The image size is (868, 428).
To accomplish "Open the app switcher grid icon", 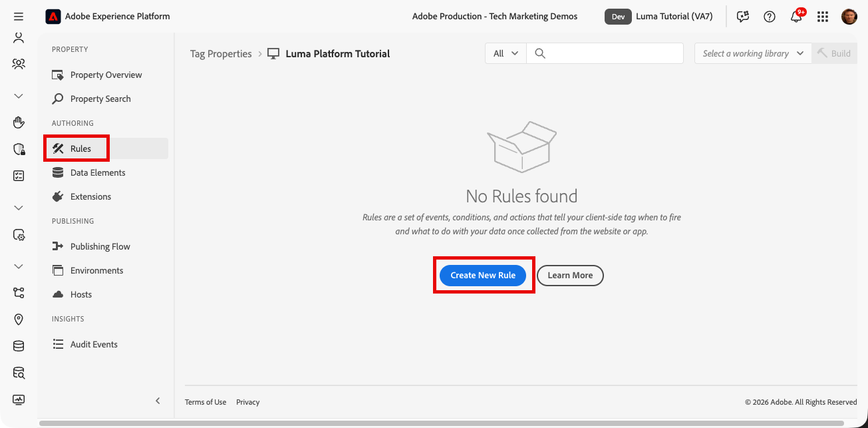I will click(823, 17).
